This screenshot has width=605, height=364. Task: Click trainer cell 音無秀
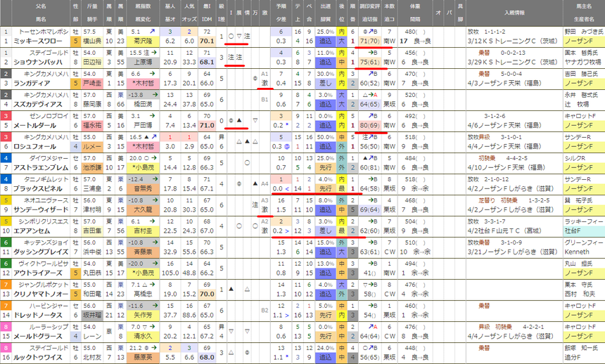pyautogui.click(x=143, y=188)
